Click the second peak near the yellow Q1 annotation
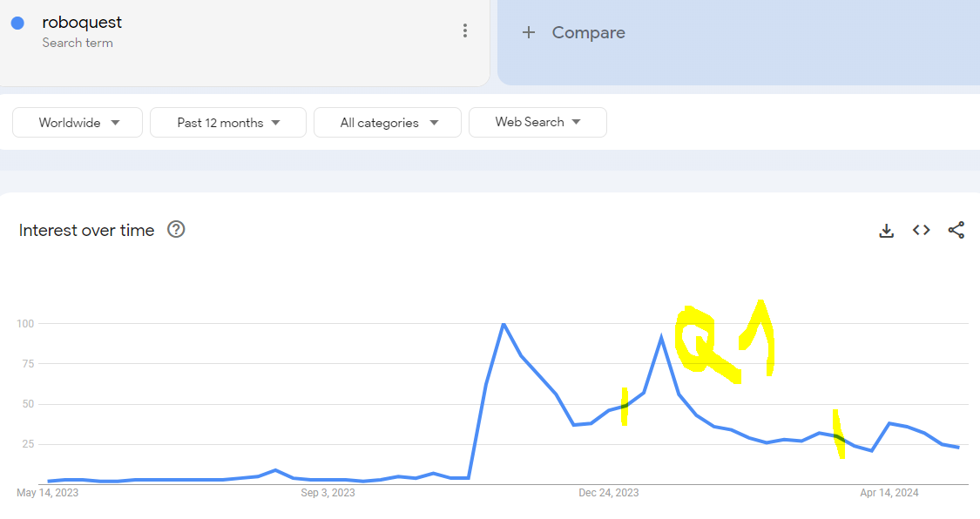 [x=661, y=337]
